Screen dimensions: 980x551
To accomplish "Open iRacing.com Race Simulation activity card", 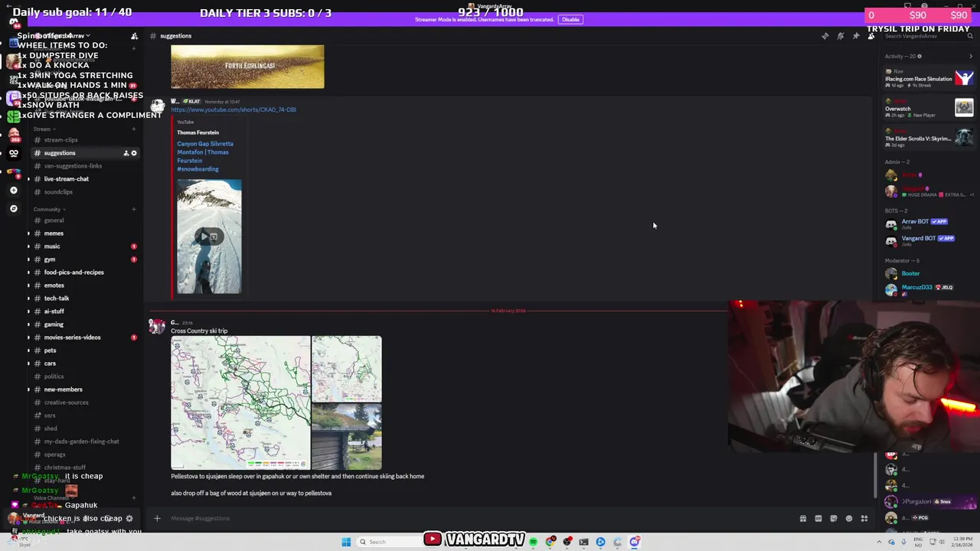I will pos(928,78).
